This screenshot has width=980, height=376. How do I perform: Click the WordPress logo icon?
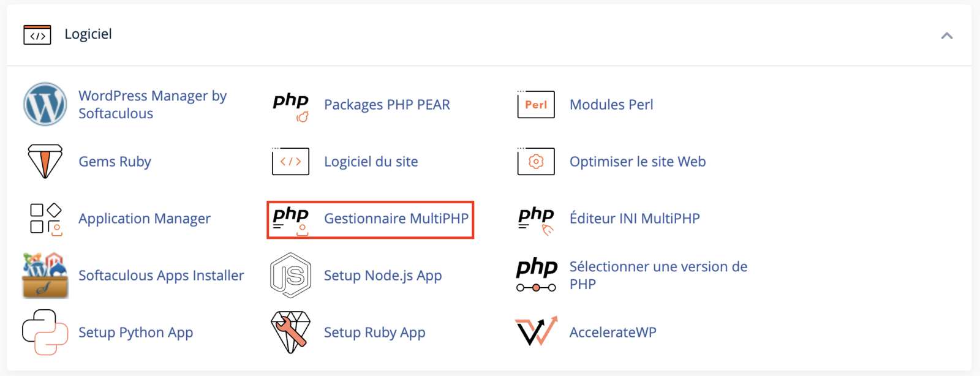click(x=45, y=104)
